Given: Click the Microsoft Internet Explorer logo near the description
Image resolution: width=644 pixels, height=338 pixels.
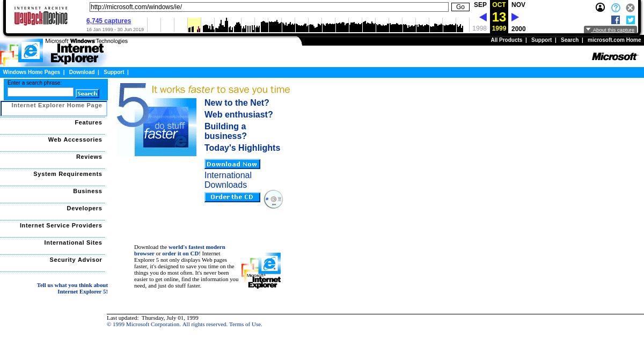Looking at the screenshot, I should pos(261,270).
